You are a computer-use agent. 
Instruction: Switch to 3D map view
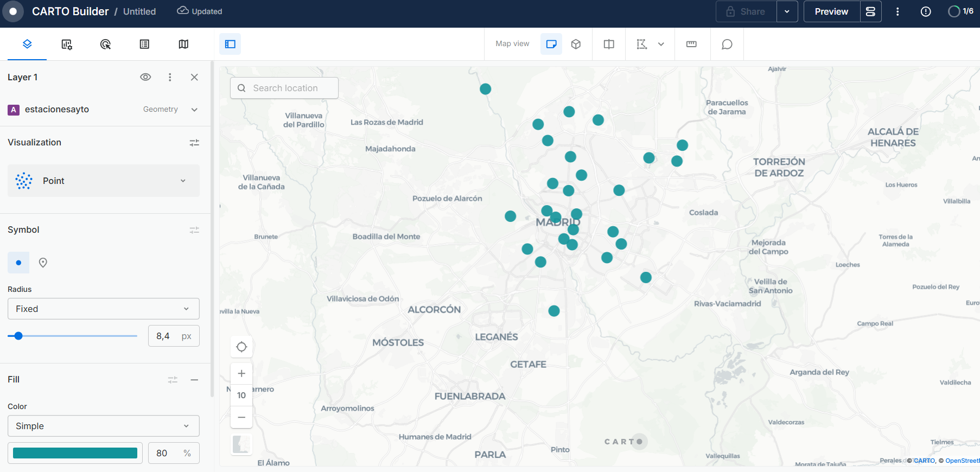click(x=576, y=44)
